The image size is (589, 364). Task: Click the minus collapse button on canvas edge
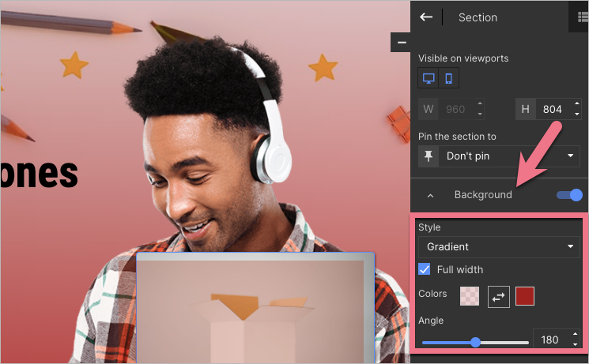(x=401, y=42)
